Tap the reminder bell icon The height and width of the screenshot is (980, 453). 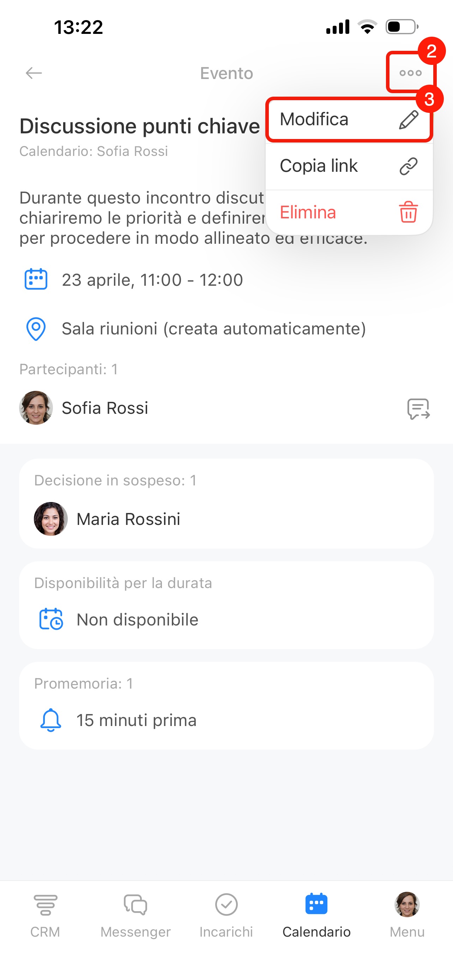pos(50,720)
